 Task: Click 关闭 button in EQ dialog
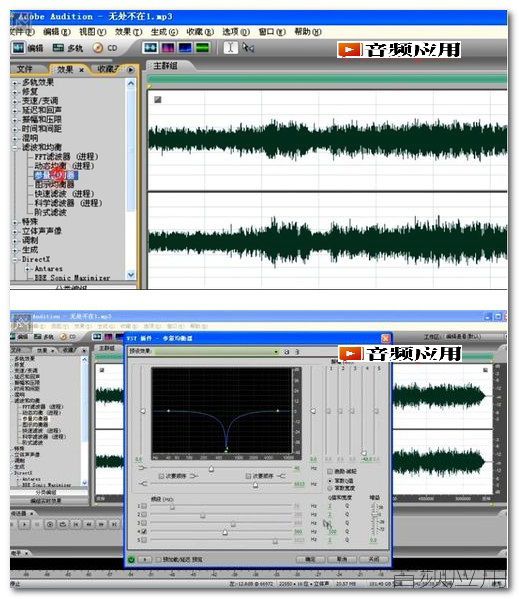373,559
